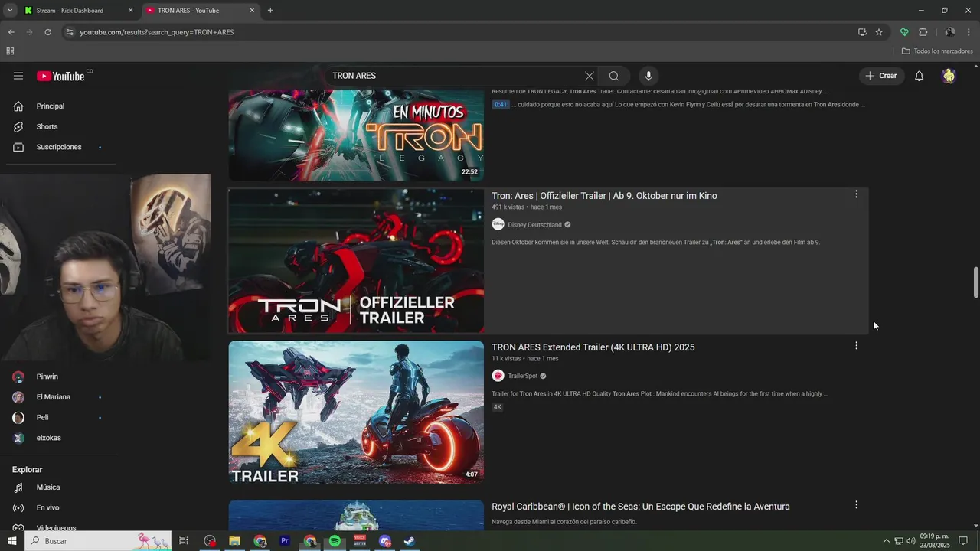Bookmark this page with the star
Viewport: 980px width, 551px height.
tap(879, 32)
